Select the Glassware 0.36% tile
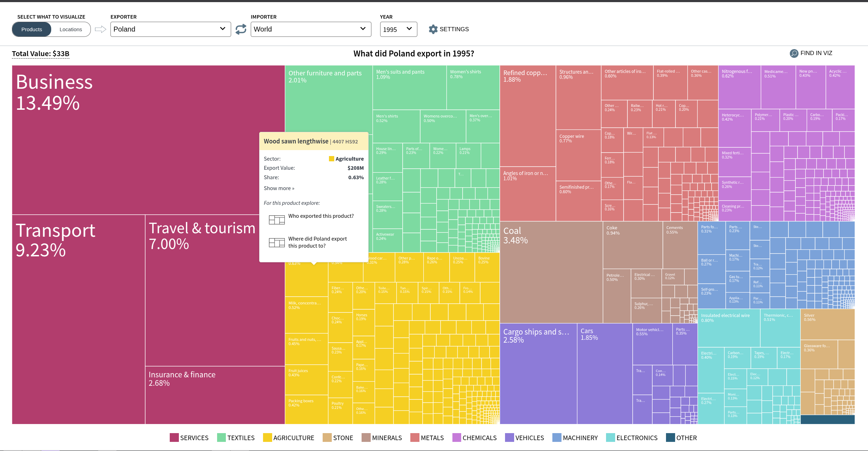The height and width of the screenshot is (451, 868). point(819,354)
